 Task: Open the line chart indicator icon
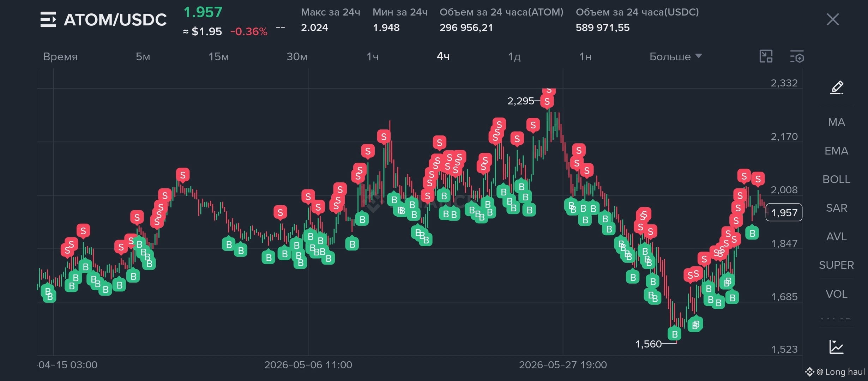pyautogui.click(x=837, y=346)
